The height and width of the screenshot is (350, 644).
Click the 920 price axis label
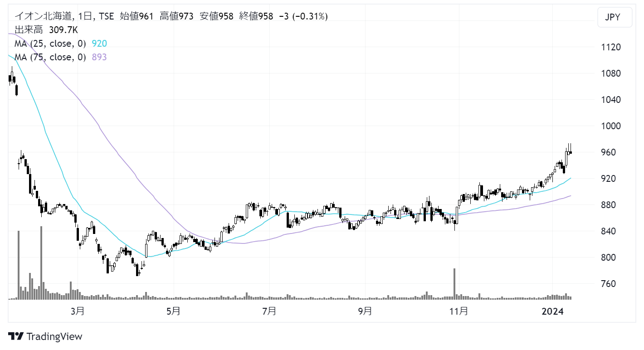[609, 179]
